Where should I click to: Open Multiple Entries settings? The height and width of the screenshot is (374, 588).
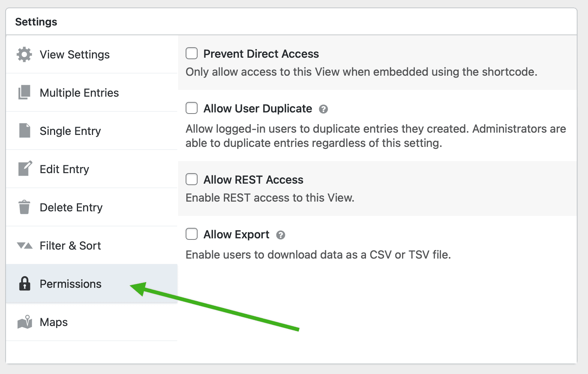point(79,93)
